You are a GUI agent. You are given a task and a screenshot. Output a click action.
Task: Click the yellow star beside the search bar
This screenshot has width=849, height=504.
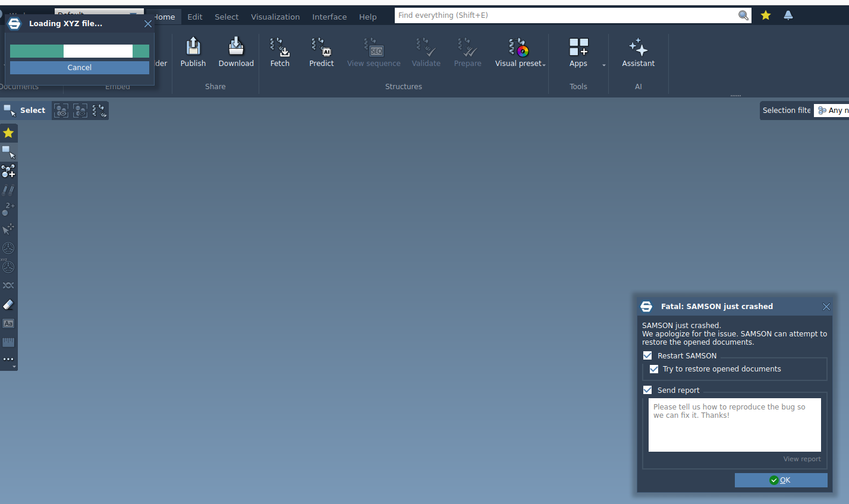[x=766, y=15]
